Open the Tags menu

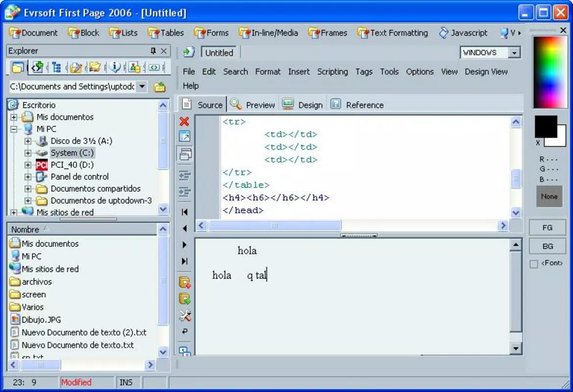coord(364,72)
